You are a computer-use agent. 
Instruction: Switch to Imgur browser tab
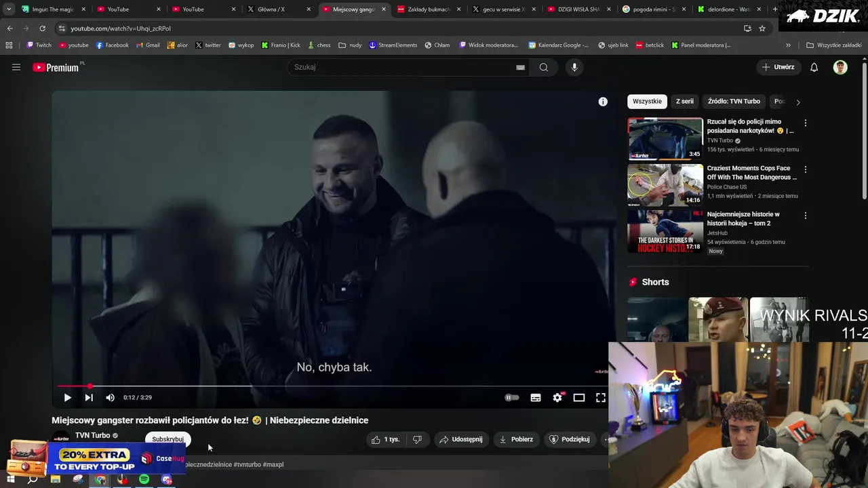coord(53,9)
